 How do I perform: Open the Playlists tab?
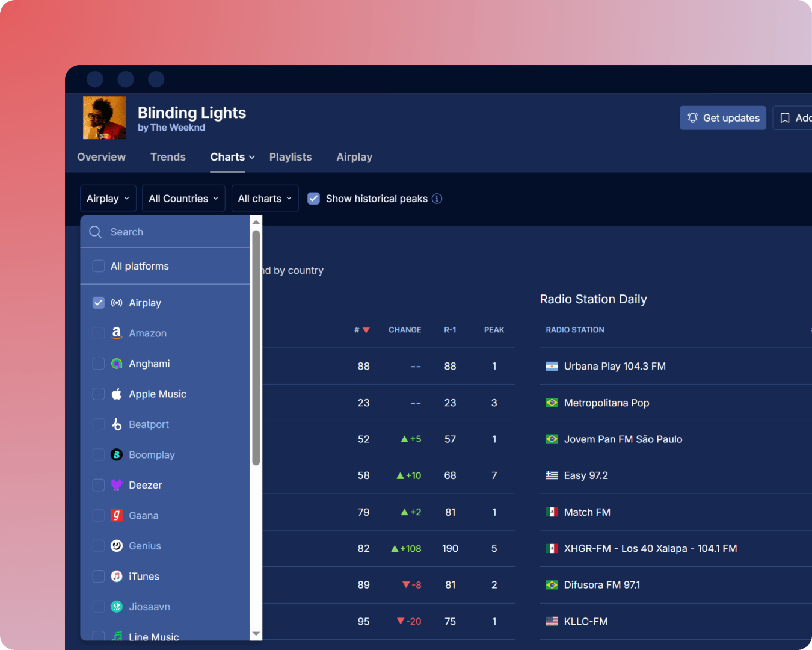(x=291, y=157)
